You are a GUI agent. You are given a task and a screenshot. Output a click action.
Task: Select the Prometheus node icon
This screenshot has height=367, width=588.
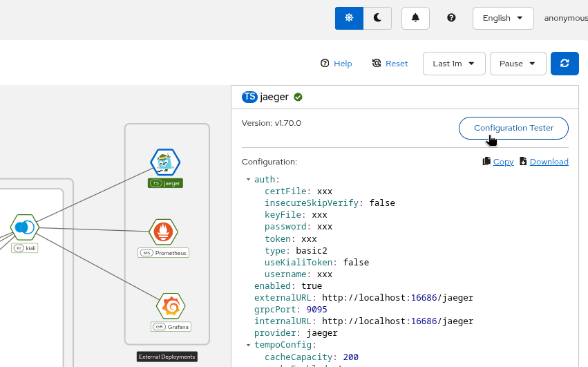coord(164,232)
